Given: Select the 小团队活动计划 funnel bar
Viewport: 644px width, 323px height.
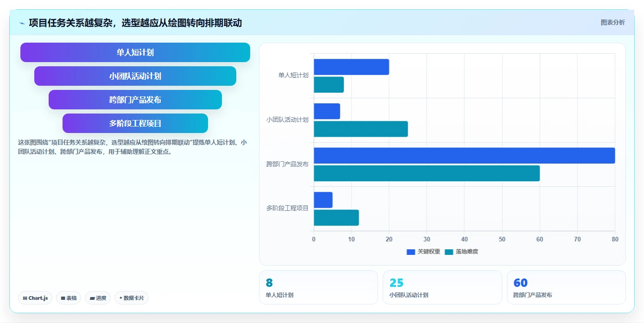Looking at the screenshot, I should tap(135, 76).
